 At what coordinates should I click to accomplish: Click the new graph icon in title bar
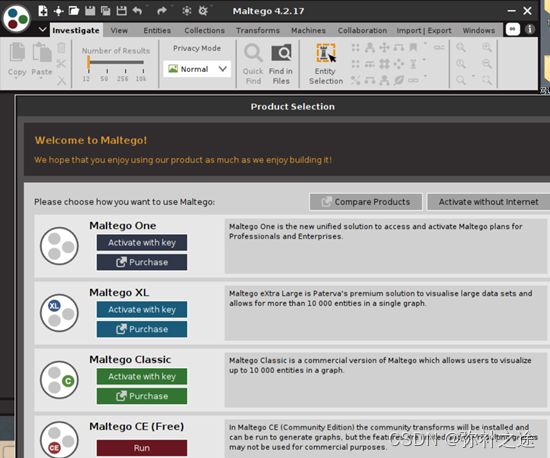point(43,11)
